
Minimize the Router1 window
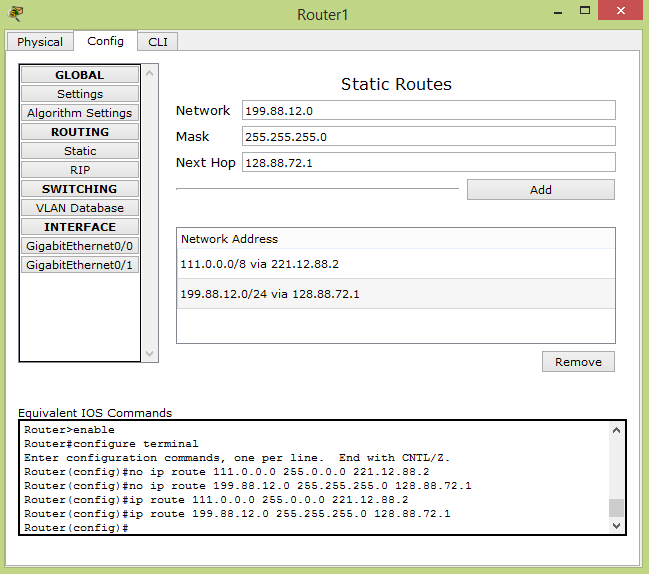click(558, 12)
